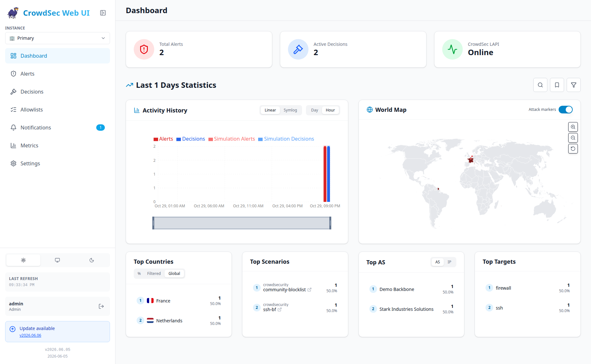Click right handle of chart range brush
This screenshot has height=364, width=591.
pos(330,223)
